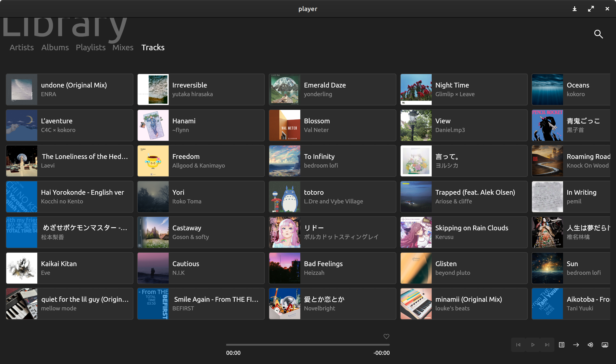Click the download icon in title bar
Image resolution: width=616 pixels, height=364 pixels.
[575, 9]
